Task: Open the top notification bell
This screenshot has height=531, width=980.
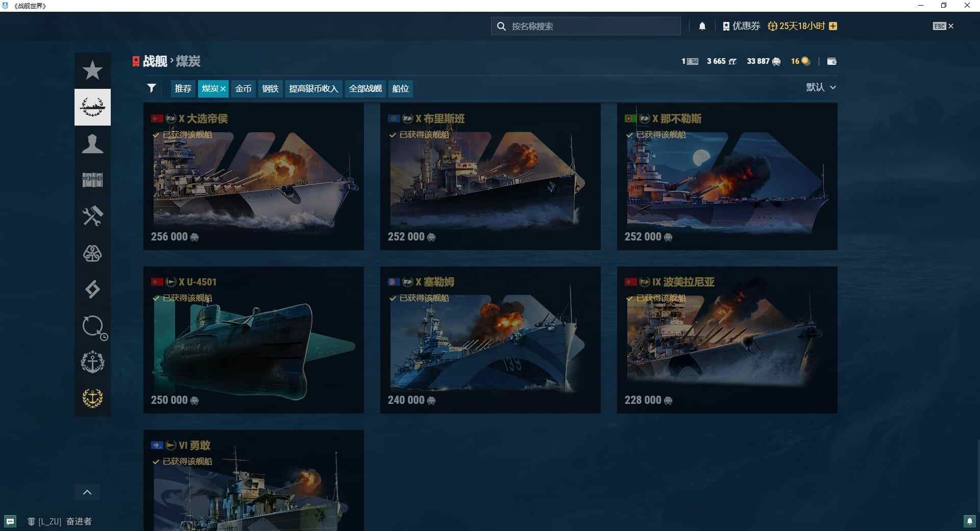Action: pyautogui.click(x=702, y=26)
